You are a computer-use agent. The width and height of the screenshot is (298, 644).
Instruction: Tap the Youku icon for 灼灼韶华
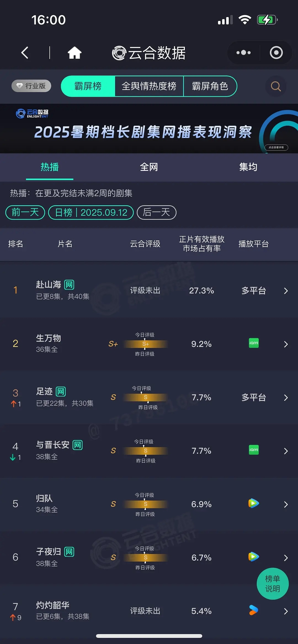[254, 610]
